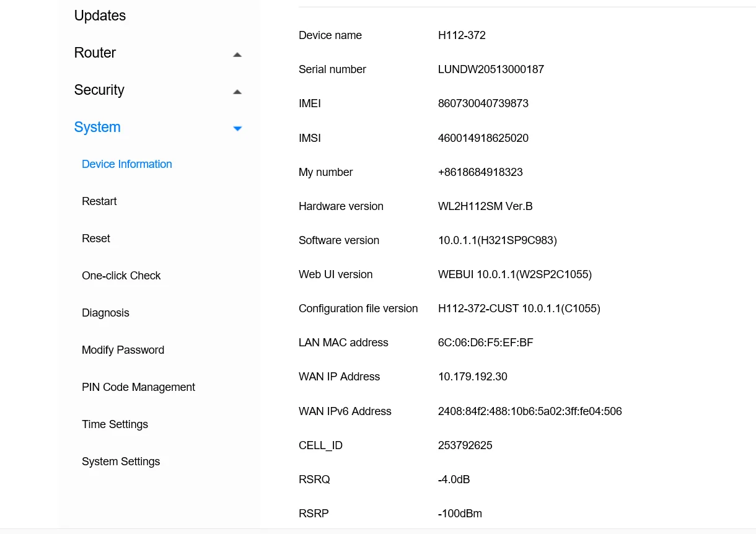
Task: Open Device Information page
Action: 127,164
